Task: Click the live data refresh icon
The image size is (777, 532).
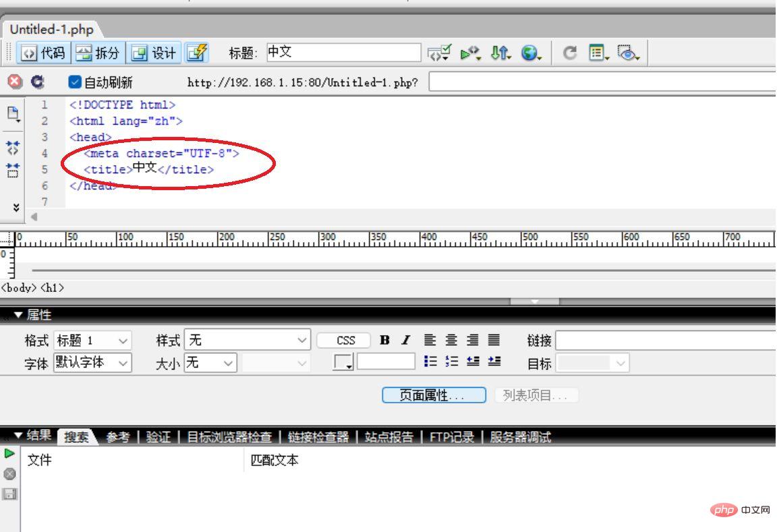Action: tap(38, 81)
